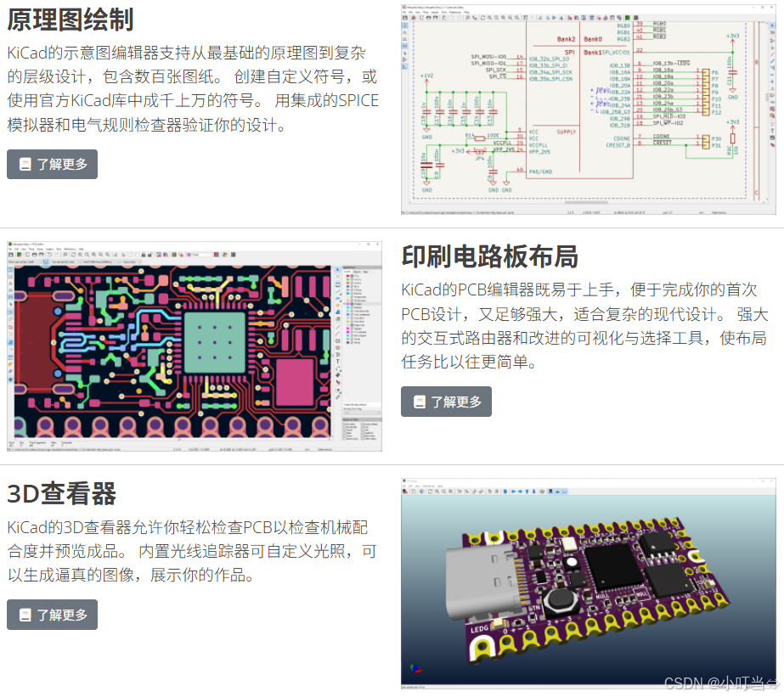Click the Save icon in the schematic editor toolbar
This screenshot has height=697, width=784.
tap(405, 18)
